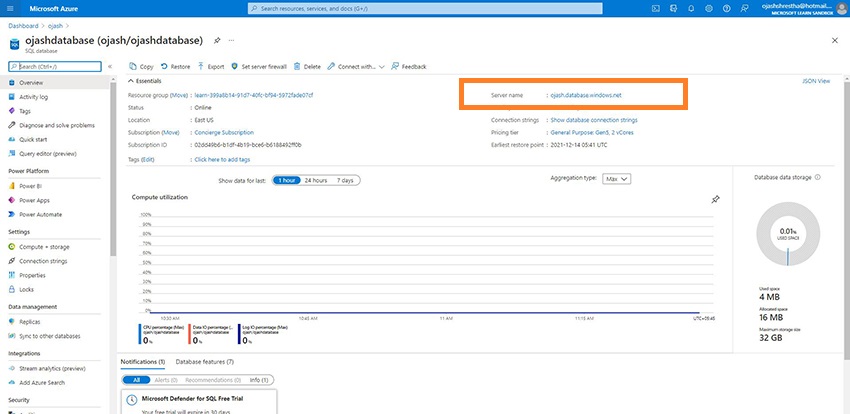Pin ojashdatabase to dashboard
Image resolution: width=850 pixels, height=414 pixels.
click(x=217, y=41)
